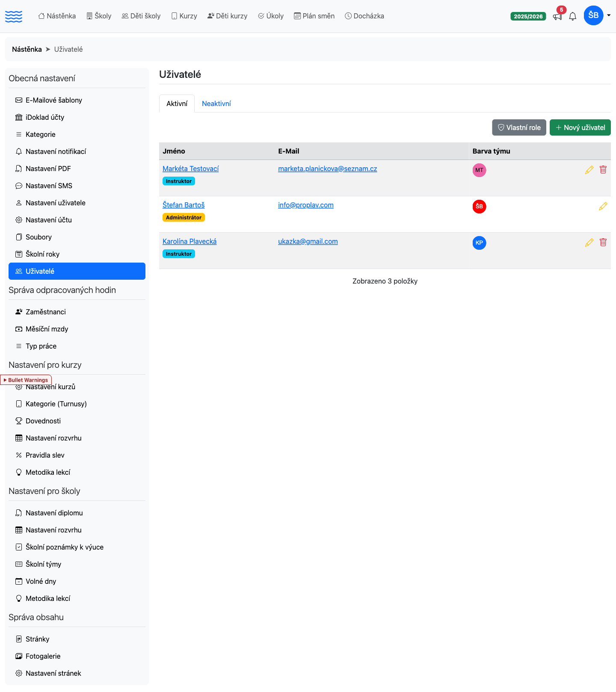Open Nastavení stránek gear item
616x692 pixels.
(77, 673)
